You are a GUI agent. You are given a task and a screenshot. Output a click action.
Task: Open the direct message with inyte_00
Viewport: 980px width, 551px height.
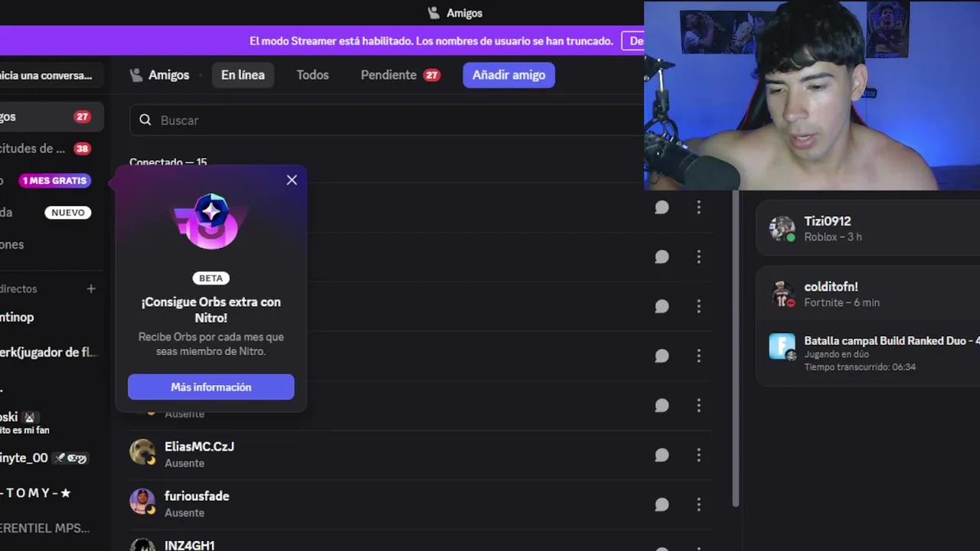point(51,458)
